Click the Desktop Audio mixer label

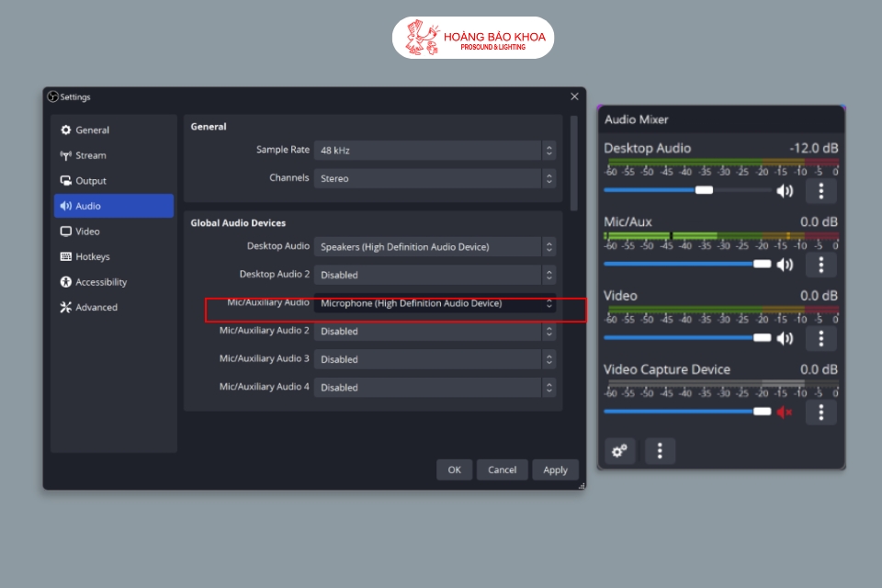tap(647, 148)
